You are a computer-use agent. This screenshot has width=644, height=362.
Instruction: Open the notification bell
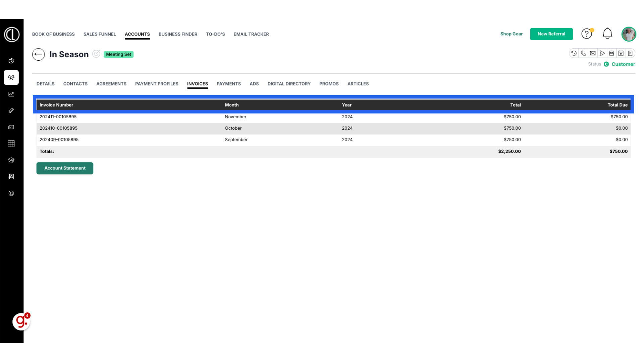click(x=607, y=34)
